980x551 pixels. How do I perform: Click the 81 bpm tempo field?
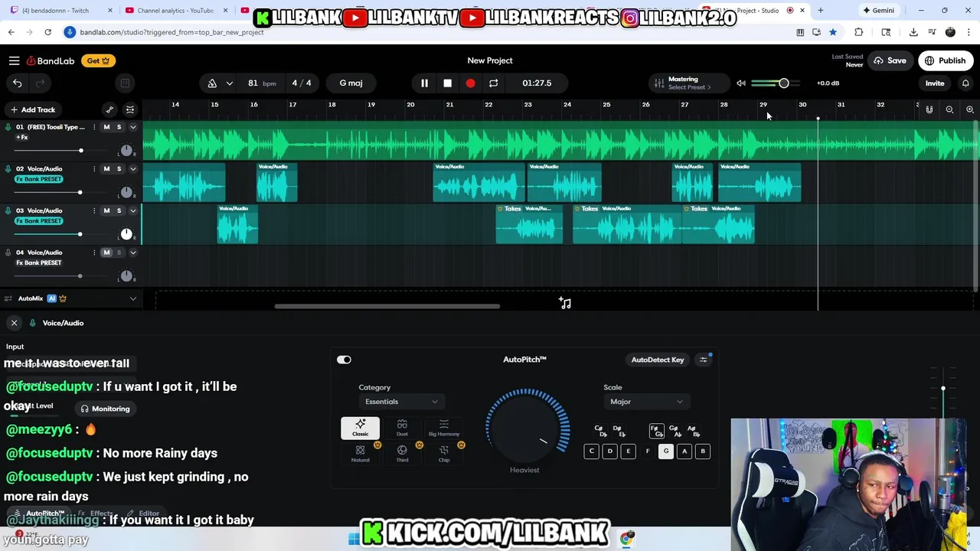point(260,83)
